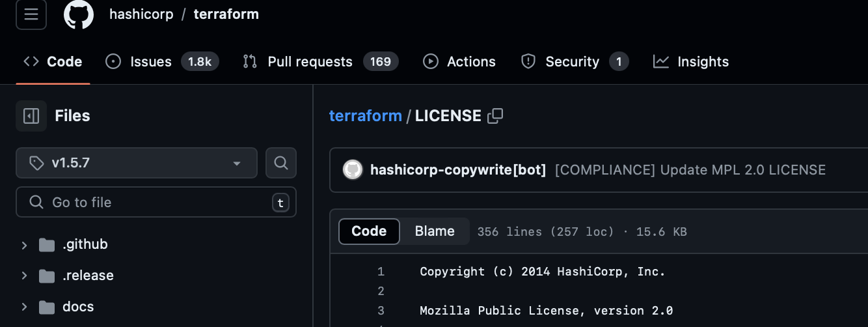Click the .github folder icon
This screenshot has height=327, width=868.
(x=47, y=245)
